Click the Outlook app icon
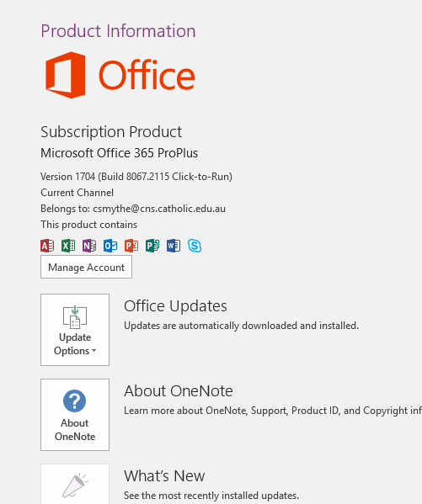The width and height of the screenshot is (422, 504). pos(110,246)
